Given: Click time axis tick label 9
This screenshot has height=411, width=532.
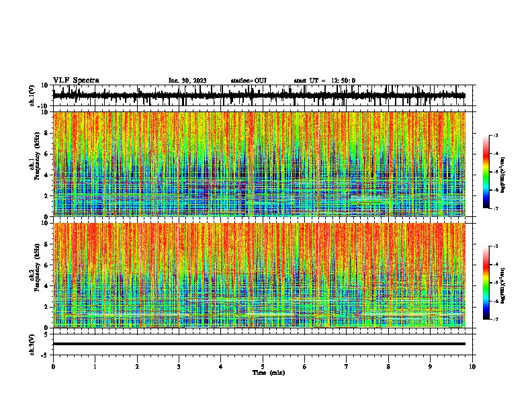Looking at the screenshot, I should [x=430, y=367].
